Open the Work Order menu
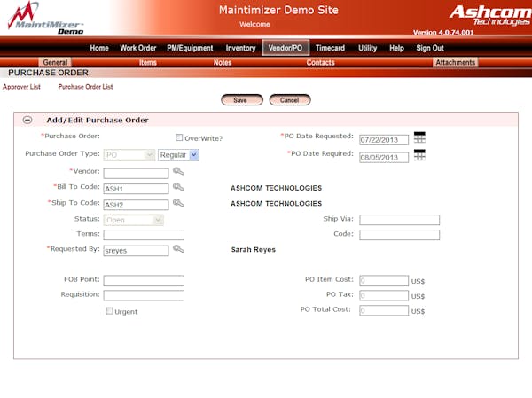This screenshot has width=532, height=398. pyautogui.click(x=137, y=48)
